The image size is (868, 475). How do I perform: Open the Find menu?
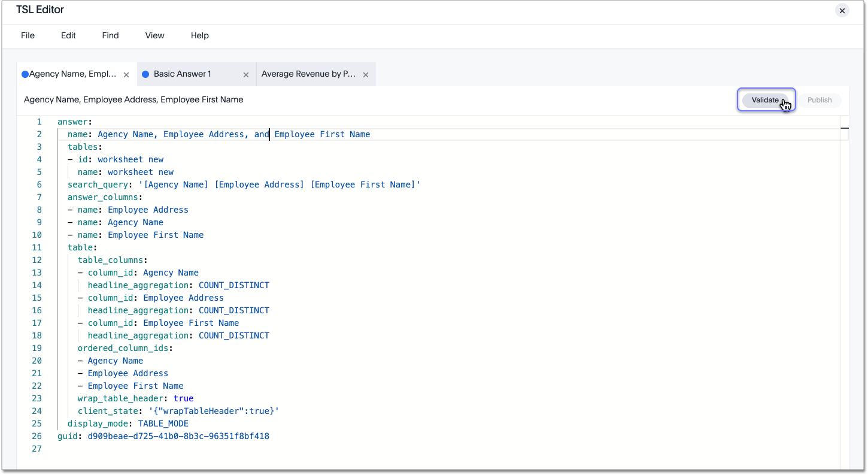(110, 35)
